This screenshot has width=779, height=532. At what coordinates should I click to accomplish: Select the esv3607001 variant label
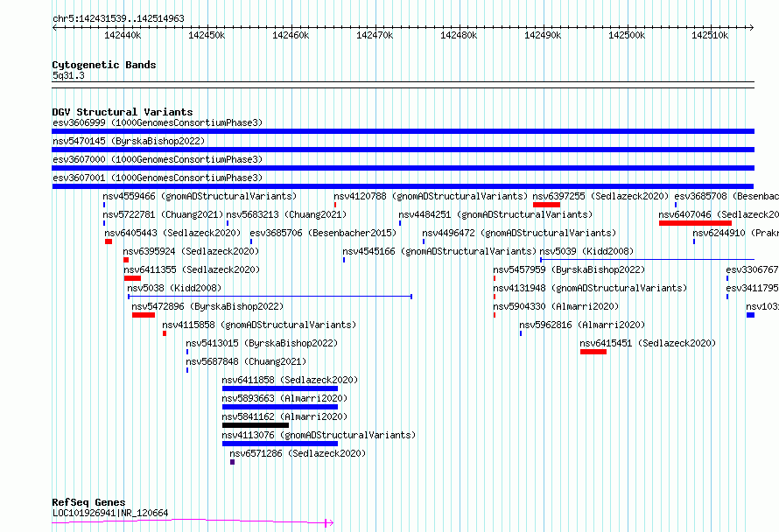(158, 178)
